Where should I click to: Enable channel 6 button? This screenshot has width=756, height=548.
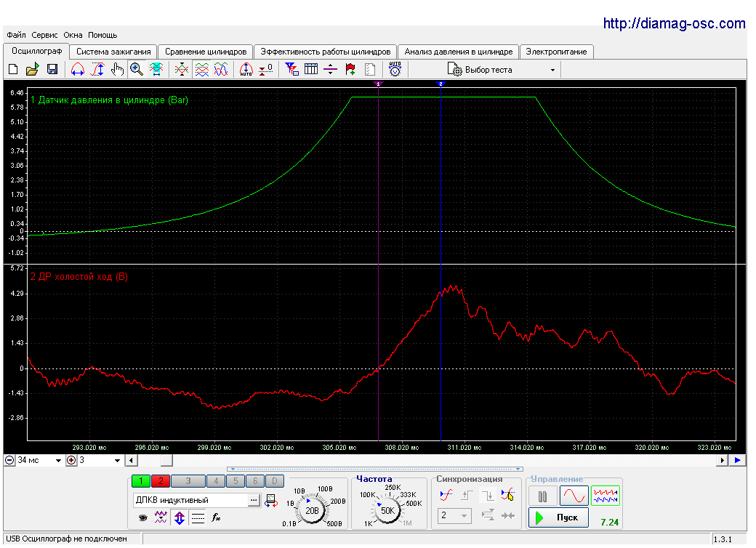point(256,480)
